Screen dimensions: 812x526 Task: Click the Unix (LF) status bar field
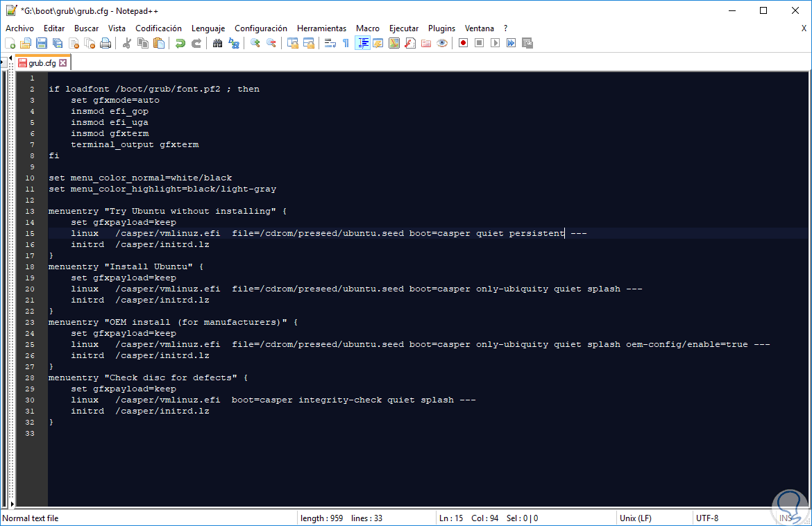coord(636,518)
